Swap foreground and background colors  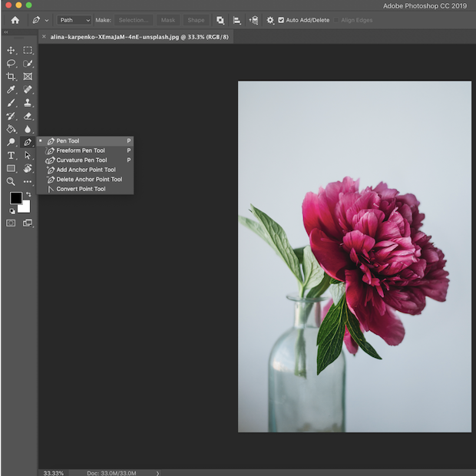pos(28,194)
